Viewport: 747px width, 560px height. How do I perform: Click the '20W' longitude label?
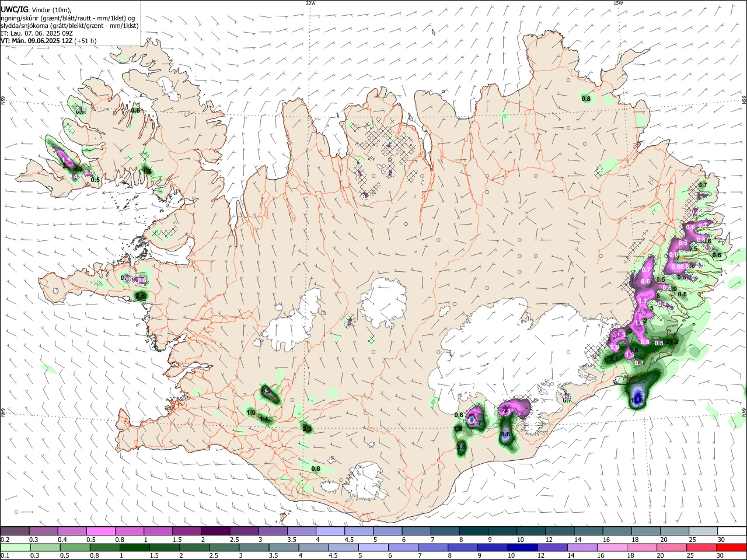click(x=310, y=3)
